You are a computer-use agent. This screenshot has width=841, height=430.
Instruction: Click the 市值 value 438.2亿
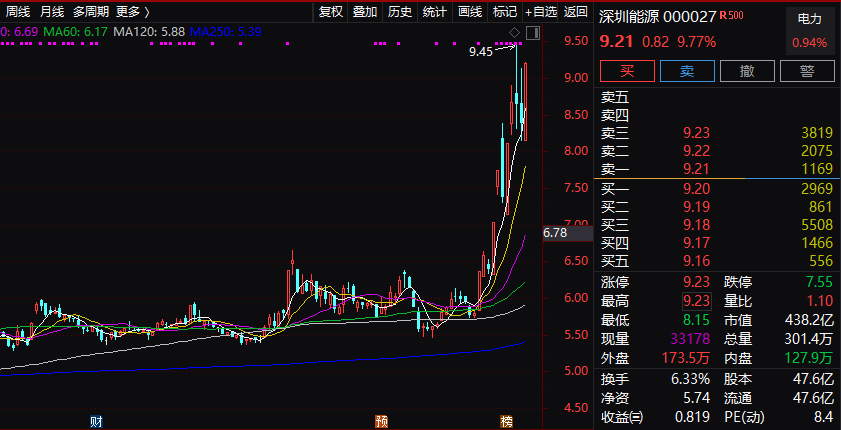pos(808,321)
